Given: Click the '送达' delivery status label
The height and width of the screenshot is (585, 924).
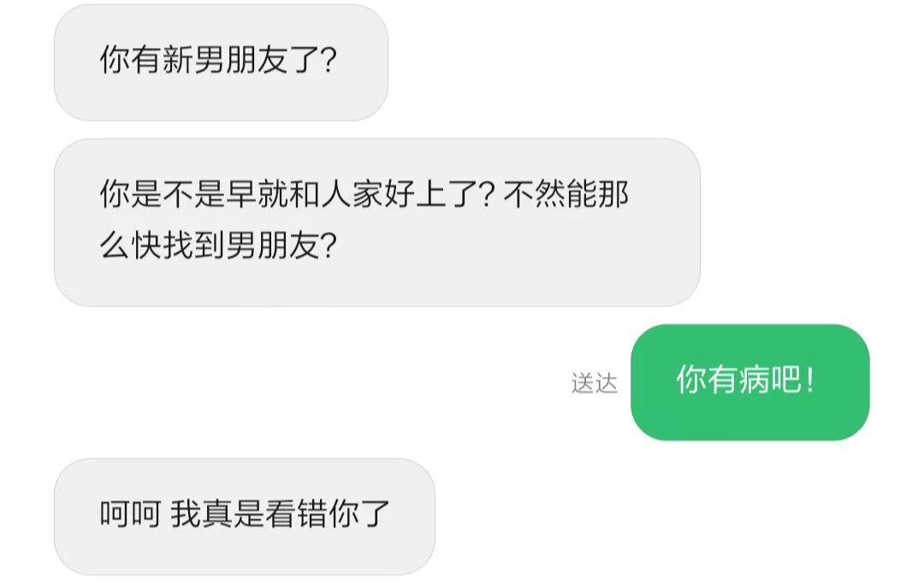Looking at the screenshot, I should (x=594, y=383).
